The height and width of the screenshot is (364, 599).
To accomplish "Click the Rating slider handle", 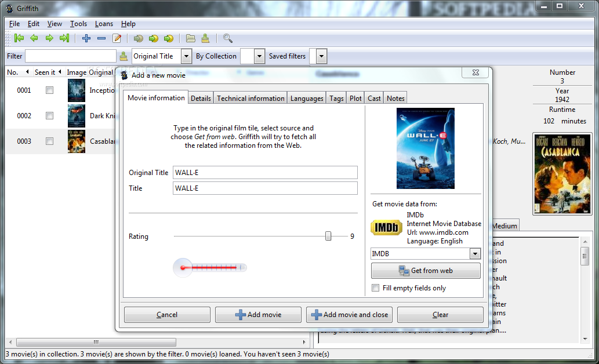I will [x=328, y=236].
